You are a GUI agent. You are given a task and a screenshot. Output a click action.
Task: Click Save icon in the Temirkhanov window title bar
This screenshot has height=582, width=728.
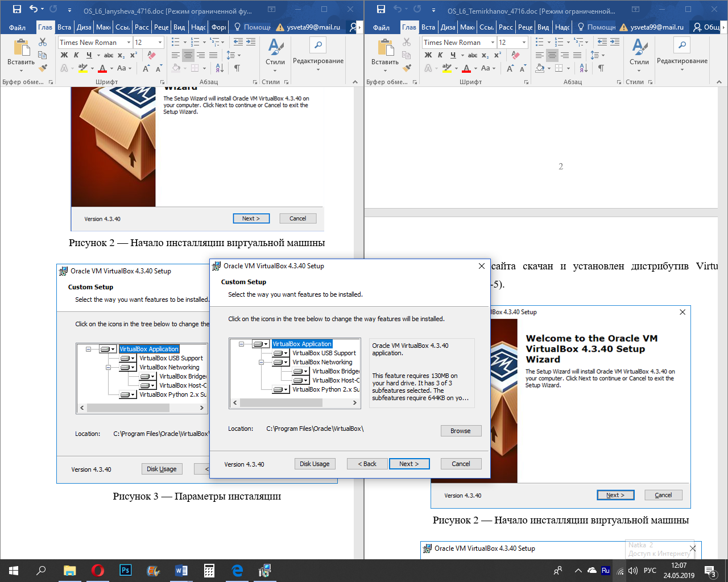point(380,10)
